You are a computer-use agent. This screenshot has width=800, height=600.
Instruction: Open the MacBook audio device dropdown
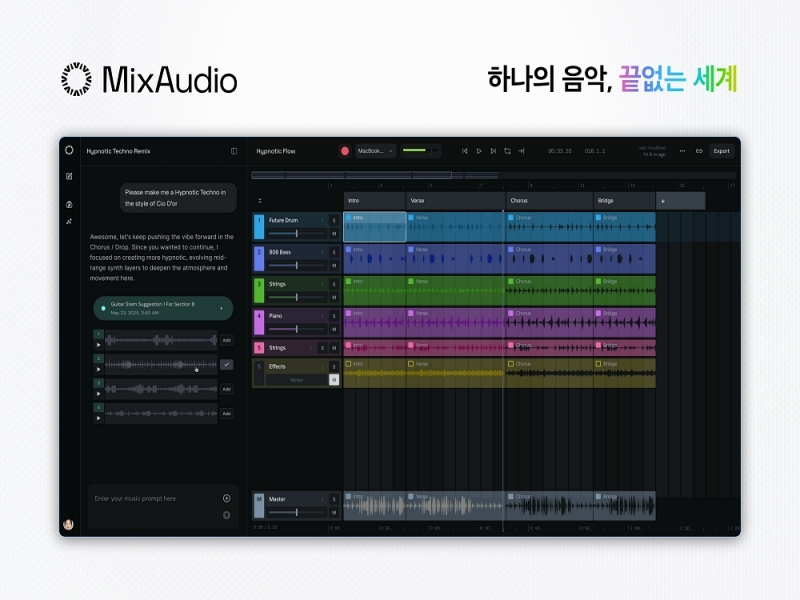376,151
